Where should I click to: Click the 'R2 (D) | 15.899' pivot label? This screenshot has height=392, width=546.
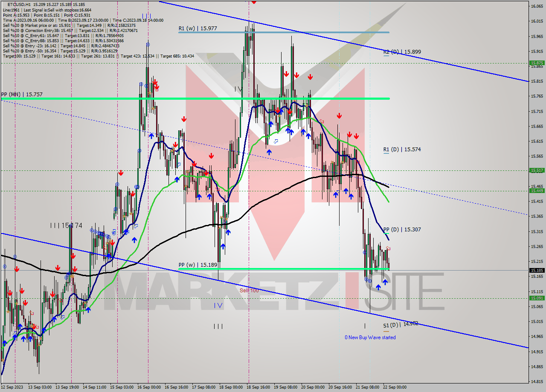pos(402,52)
